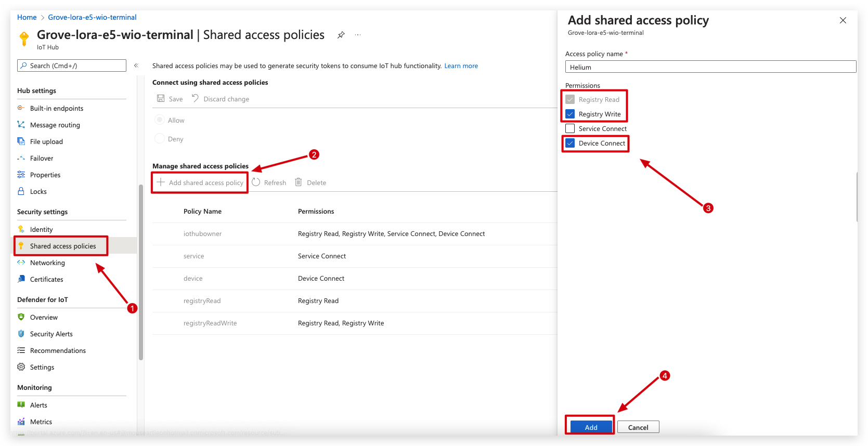Close the Add shared access policy panel
The image size is (868, 446).
click(843, 20)
